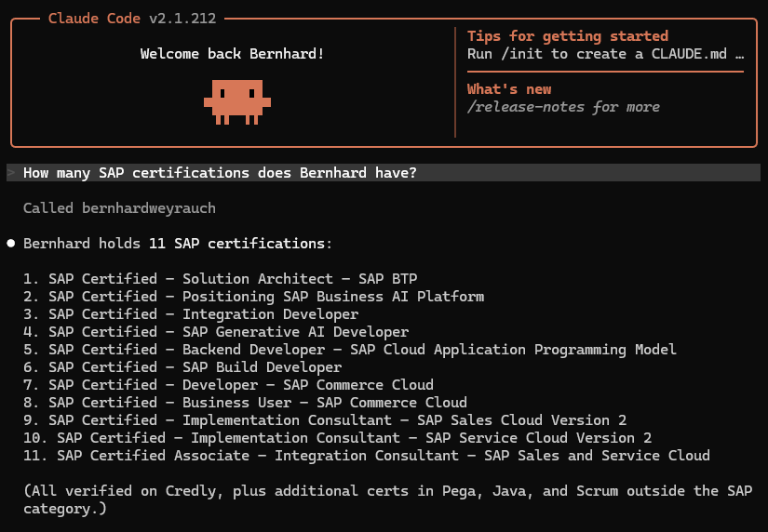Viewport: 768px width, 532px height.
Task: Click 'Business User – SAP Commerce Cloud' item
Action: 245,402
